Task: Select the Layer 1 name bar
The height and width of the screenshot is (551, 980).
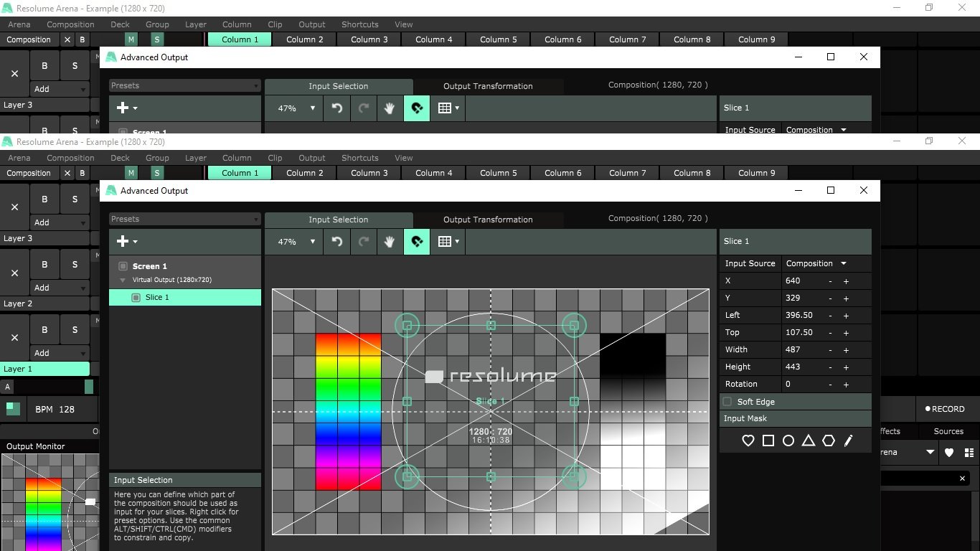Action: tap(44, 369)
